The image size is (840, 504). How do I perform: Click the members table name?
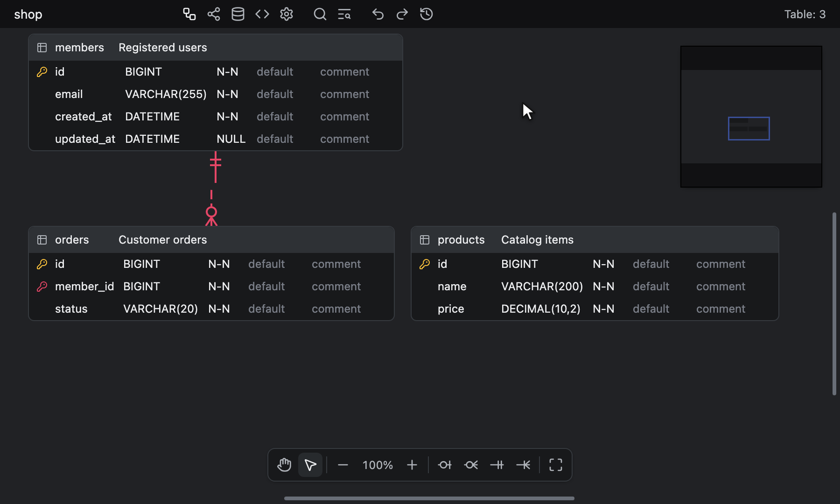(79, 48)
